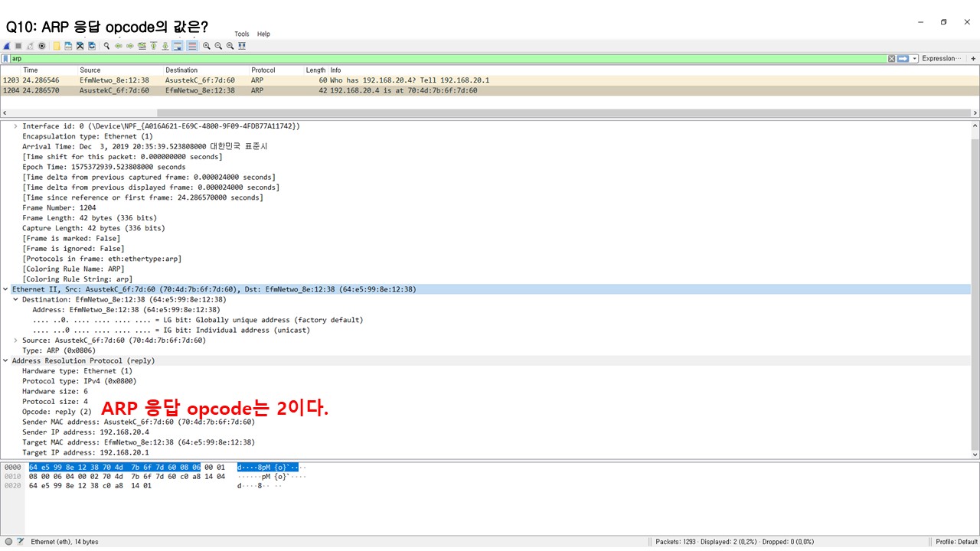The height and width of the screenshot is (551, 980).
Task: Open capture options
Action: click(x=41, y=46)
